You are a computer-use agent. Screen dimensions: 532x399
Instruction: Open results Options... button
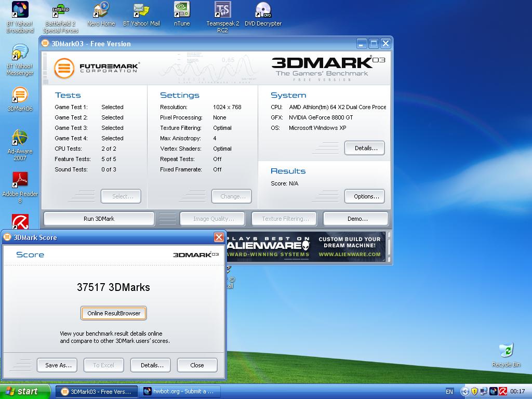tap(365, 196)
